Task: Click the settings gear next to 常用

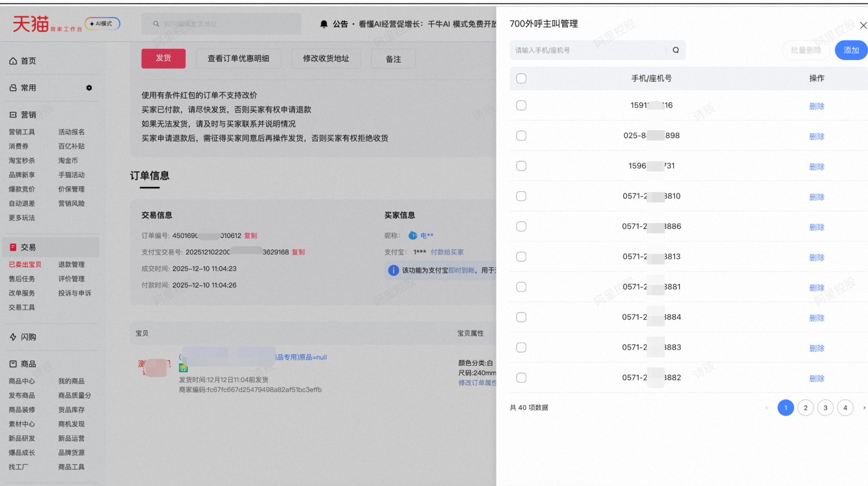Action: tap(89, 88)
